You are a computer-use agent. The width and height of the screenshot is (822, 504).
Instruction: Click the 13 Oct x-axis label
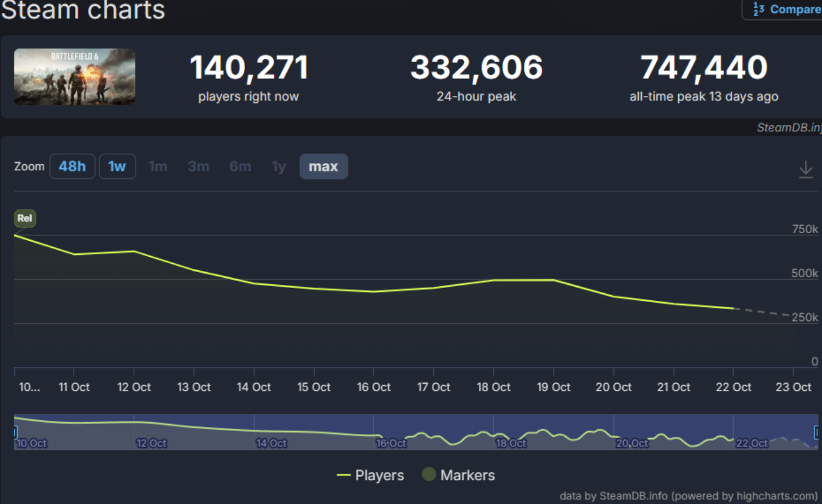tap(194, 387)
